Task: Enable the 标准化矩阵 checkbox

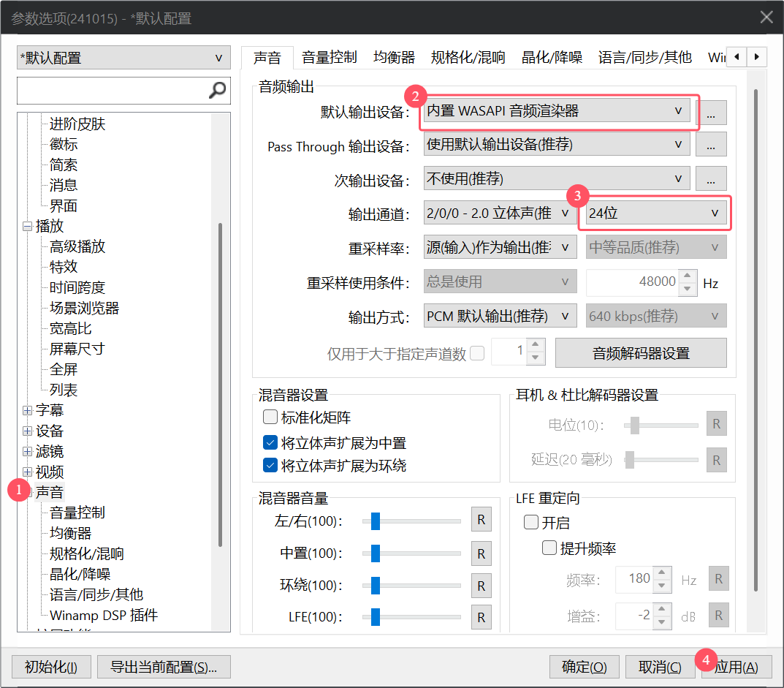Action: pos(270,417)
